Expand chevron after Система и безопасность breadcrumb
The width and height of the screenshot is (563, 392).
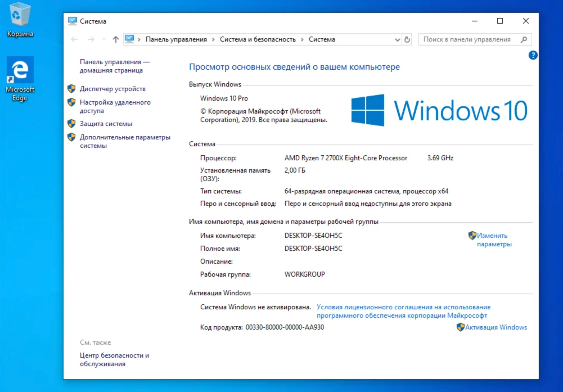tap(302, 39)
